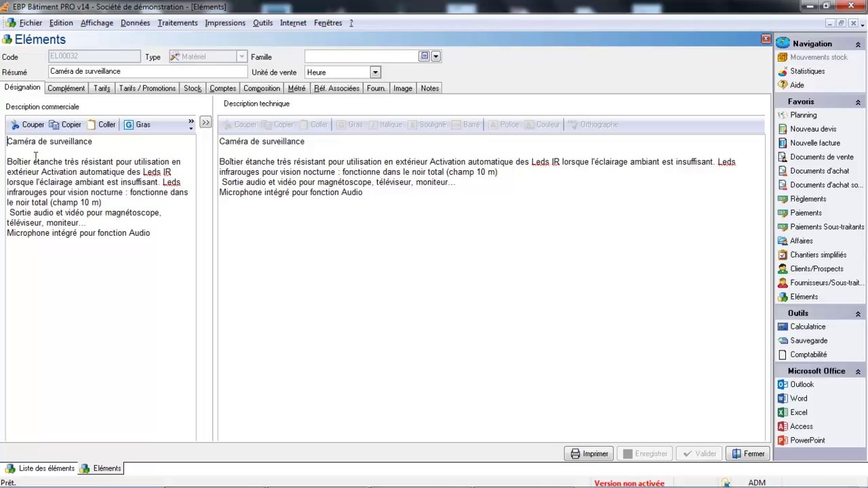Click the Enregistrer button
This screenshot has width=868, height=488.
tap(646, 454)
